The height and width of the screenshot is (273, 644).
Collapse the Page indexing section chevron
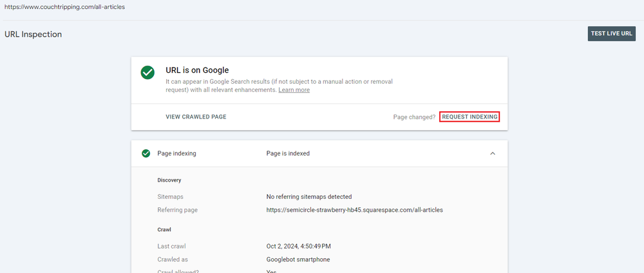click(x=493, y=153)
